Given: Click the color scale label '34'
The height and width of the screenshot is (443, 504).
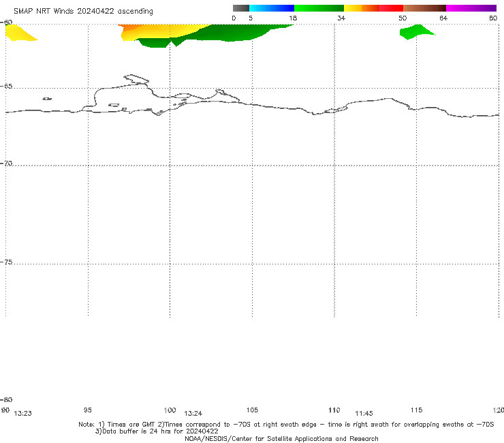Looking at the screenshot, I should (x=341, y=18).
